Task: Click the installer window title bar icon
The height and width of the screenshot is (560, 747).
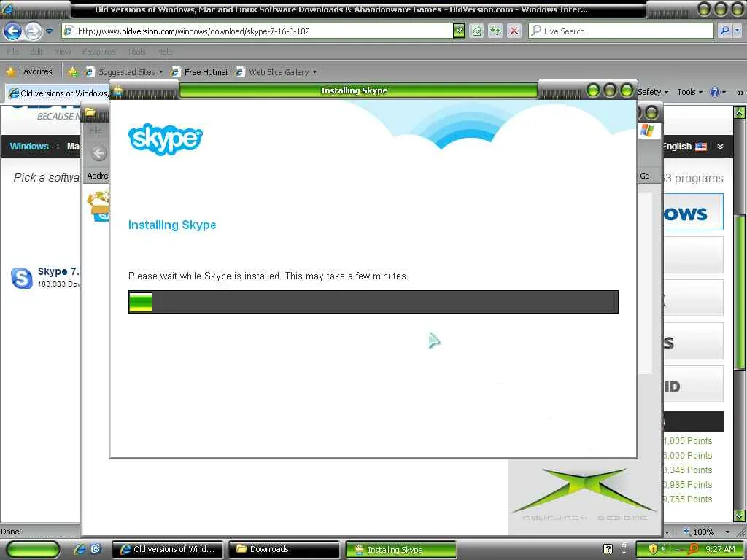Action: [x=117, y=90]
